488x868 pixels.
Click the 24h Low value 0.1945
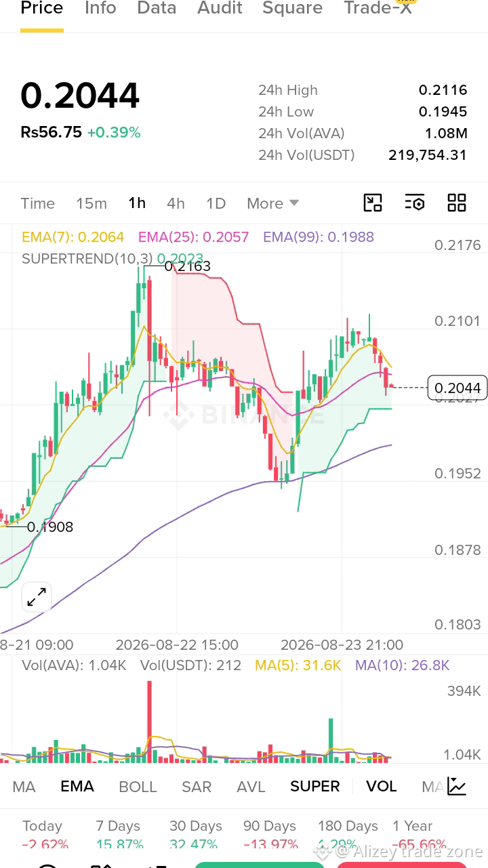pyautogui.click(x=443, y=112)
